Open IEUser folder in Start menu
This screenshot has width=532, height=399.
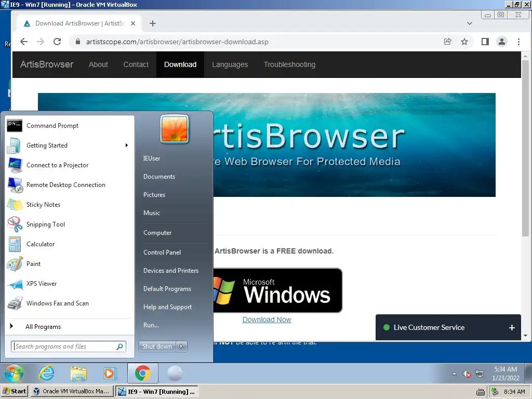[151, 158]
